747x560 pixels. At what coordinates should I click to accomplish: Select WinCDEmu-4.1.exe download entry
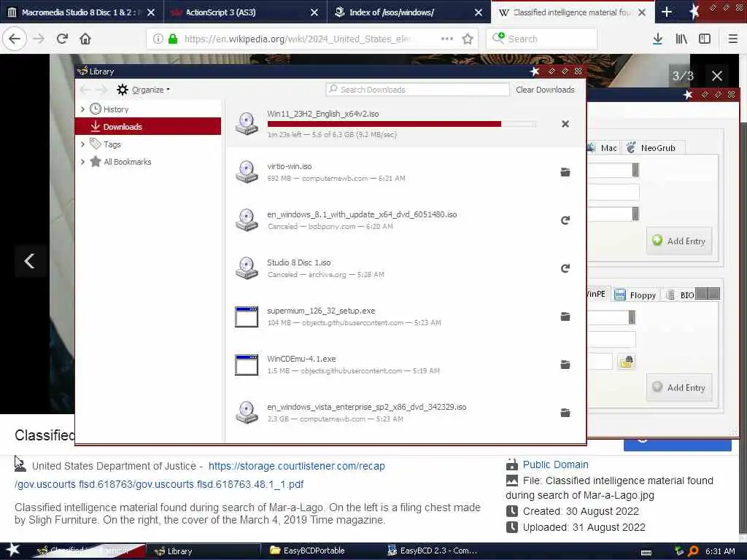point(405,365)
